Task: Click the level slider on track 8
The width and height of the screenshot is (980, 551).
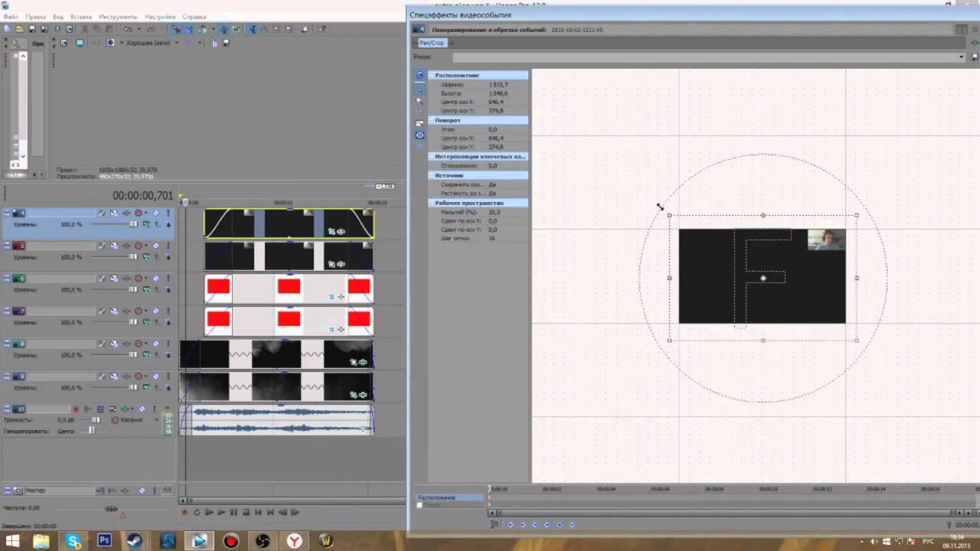Action: pyautogui.click(x=133, y=355)
